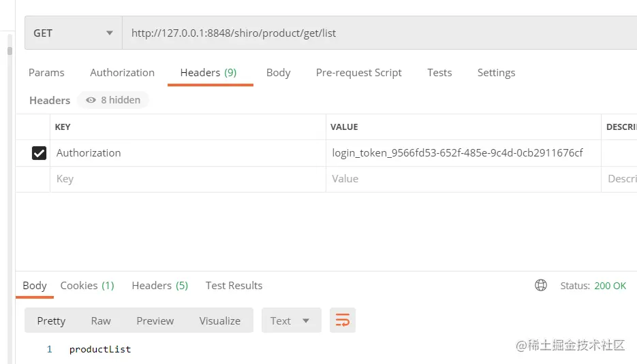Screen dimensions: 637x364
Task: Click the network globe icon
Action: coord(541,285)
